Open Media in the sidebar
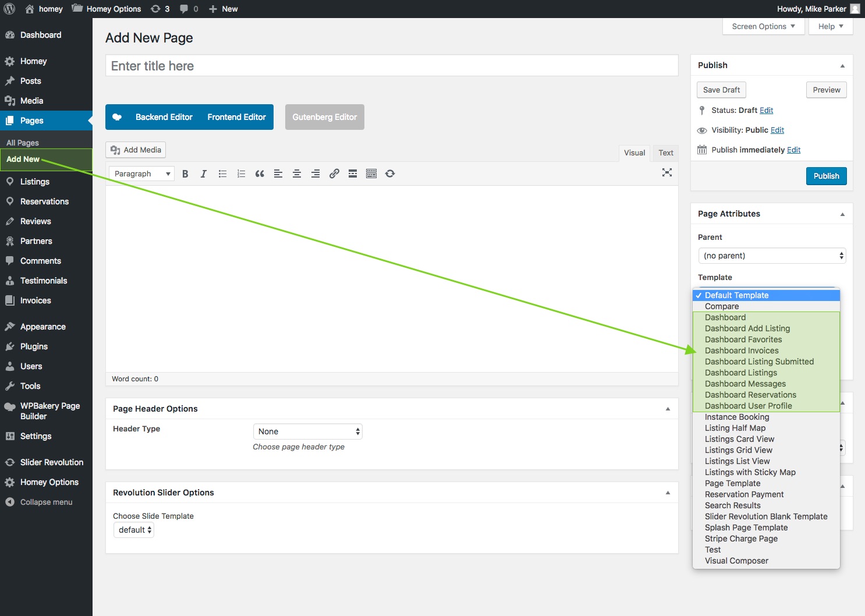Screen dimensions: 865x616 point(46,101)
